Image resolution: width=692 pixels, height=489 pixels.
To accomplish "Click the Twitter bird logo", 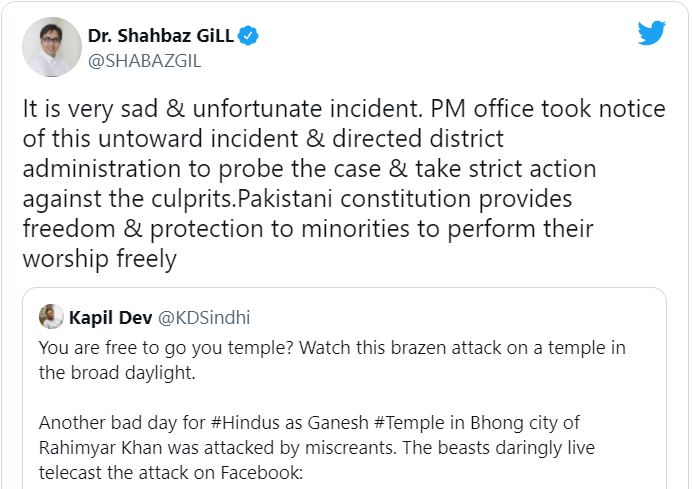I will coord(652,33).
